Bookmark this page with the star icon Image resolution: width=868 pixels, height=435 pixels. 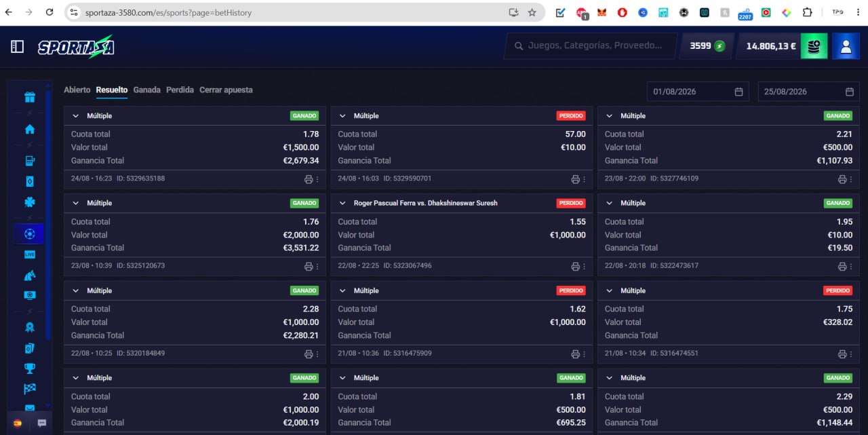(x=532, y=12)
